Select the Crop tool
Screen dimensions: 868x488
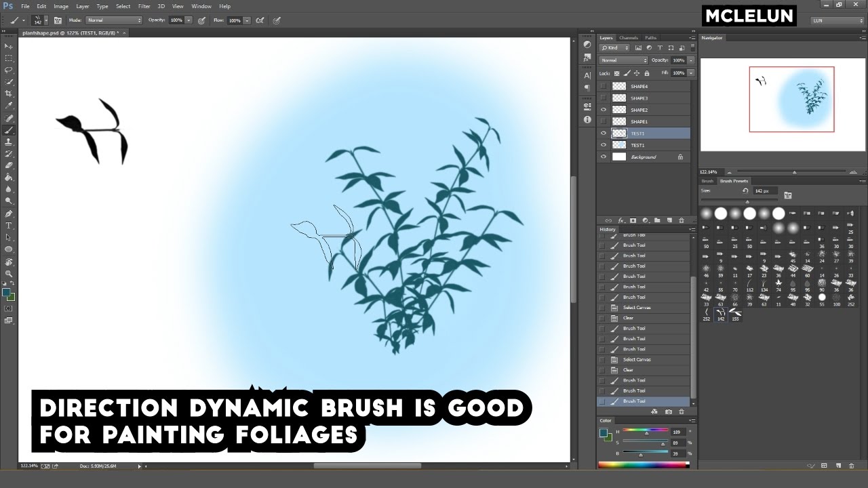click(9, 94)
